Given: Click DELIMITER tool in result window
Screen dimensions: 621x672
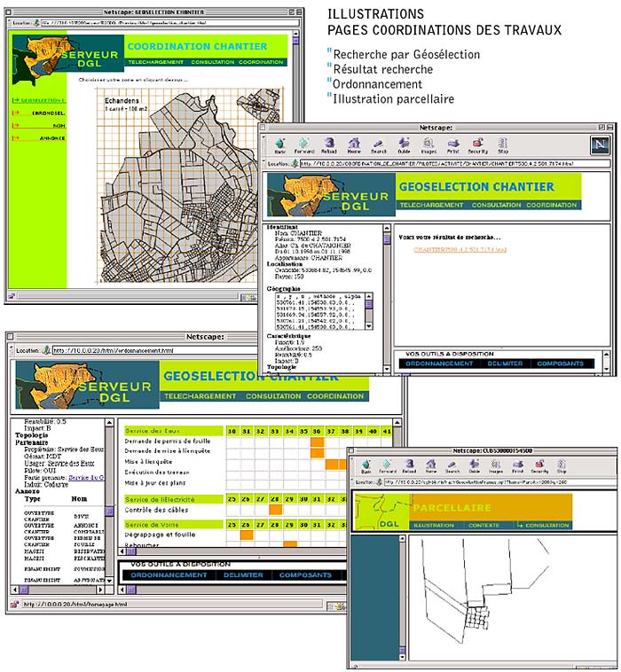Looking at the screenshot, I should (x=505, y=363).
